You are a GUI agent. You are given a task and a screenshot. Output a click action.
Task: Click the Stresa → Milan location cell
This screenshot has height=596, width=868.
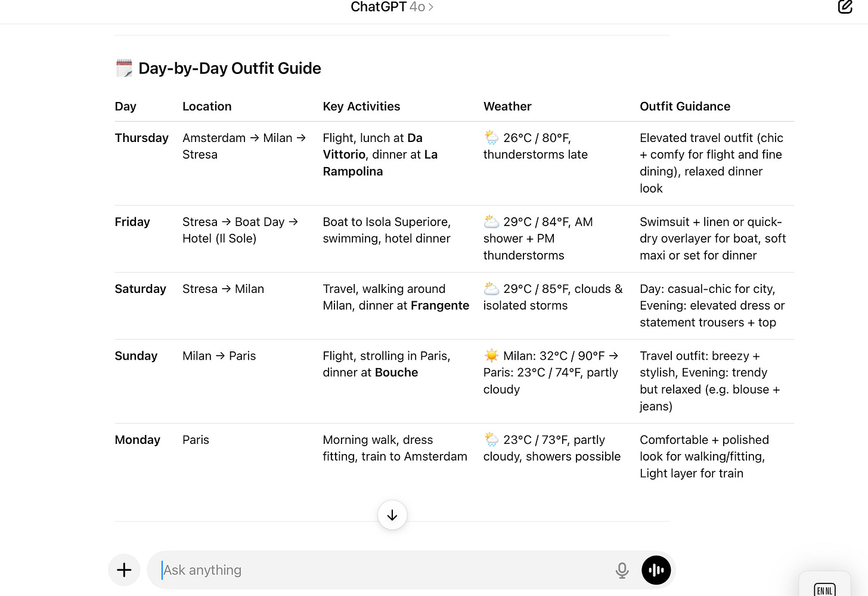(x=223, y=289)
